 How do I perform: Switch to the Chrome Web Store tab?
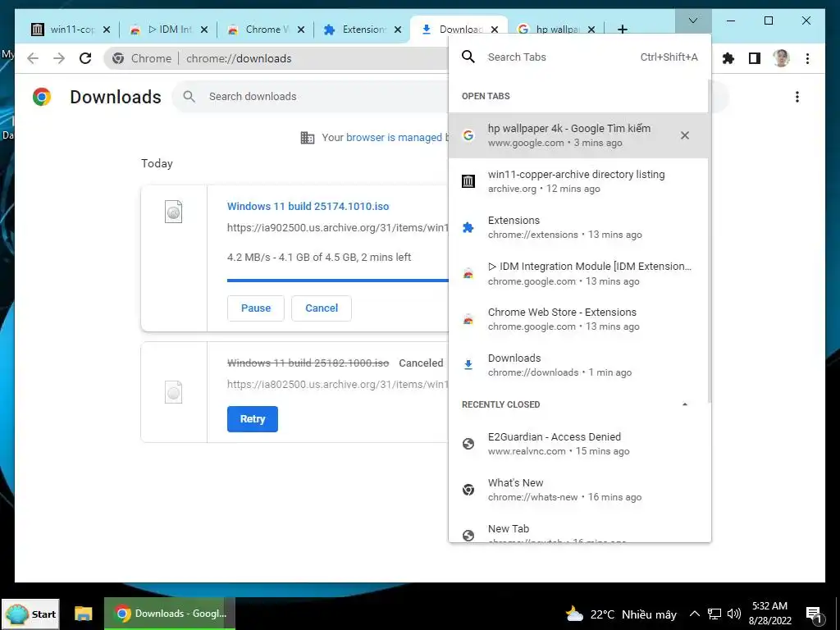pyautogui.click(x=258, y=30)
